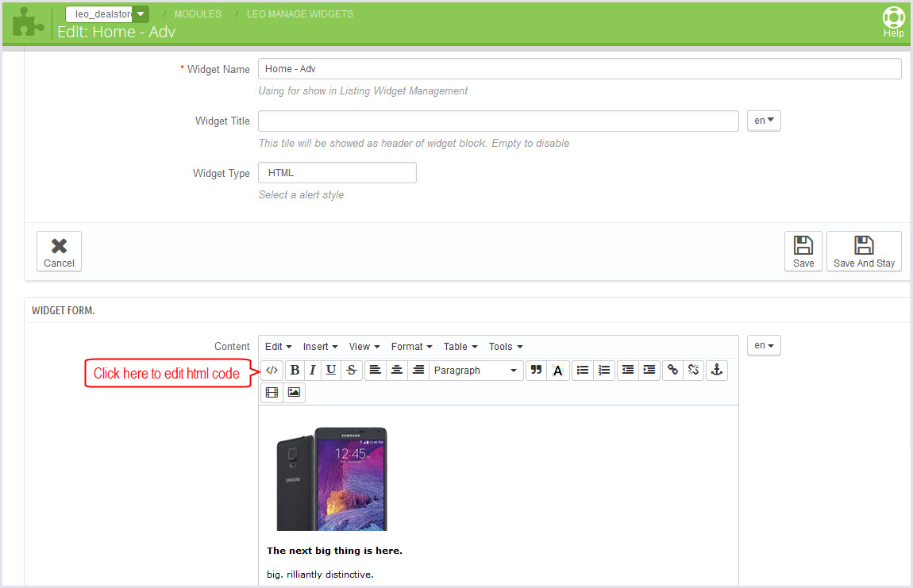Click the Cancel button
Screen dimensions: 913x588
coord(59,252)
